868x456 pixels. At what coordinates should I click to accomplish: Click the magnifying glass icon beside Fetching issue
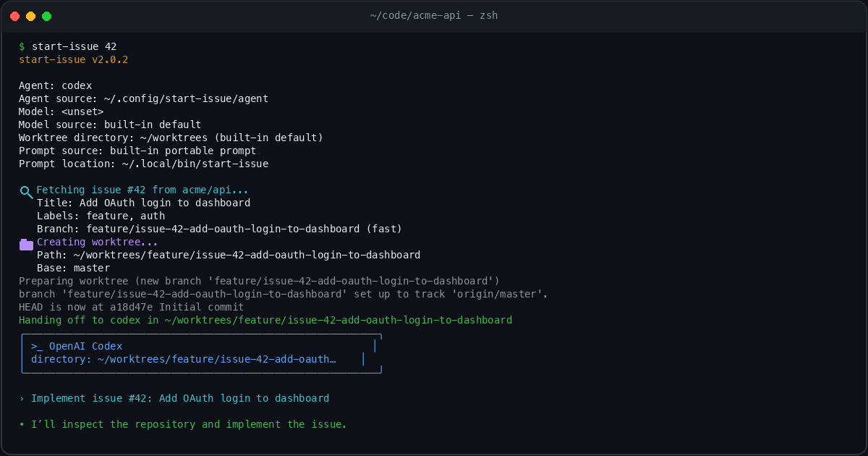coord(26,191)
